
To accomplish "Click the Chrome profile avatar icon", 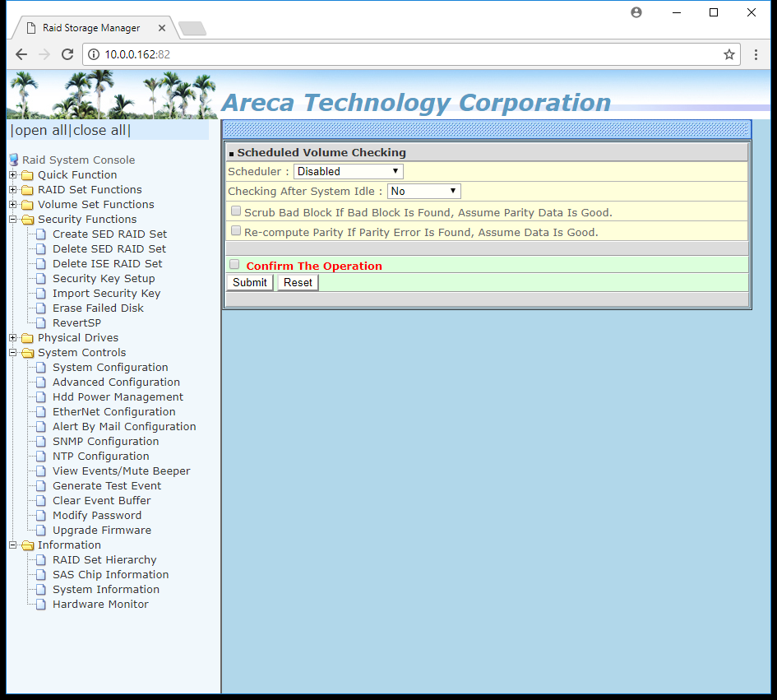I will pyautogui.click(x=636, y=12).
